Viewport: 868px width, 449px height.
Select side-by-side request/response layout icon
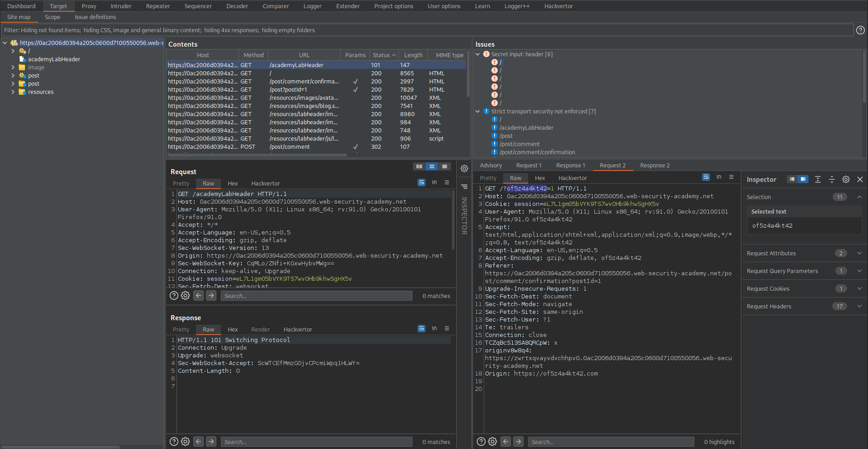[419, 166]
